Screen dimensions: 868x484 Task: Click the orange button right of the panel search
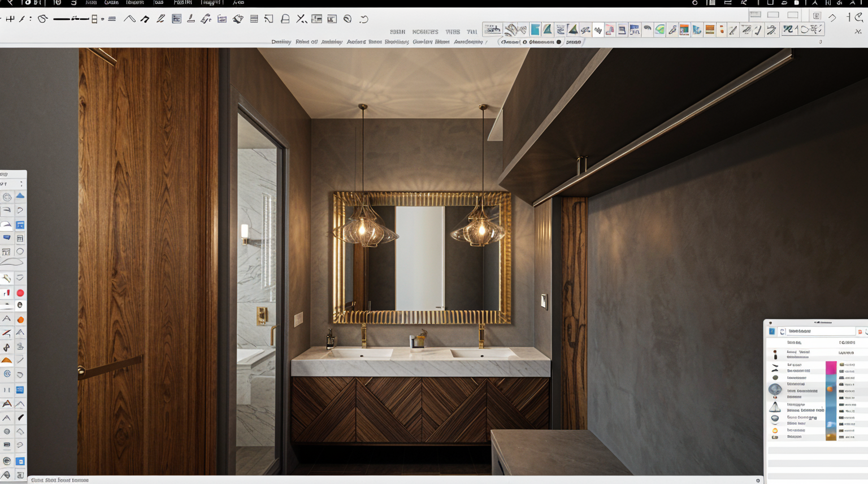pos(860,331)
